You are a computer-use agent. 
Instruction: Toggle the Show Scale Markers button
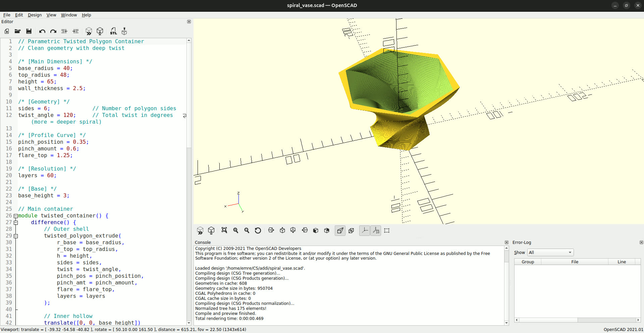coord(376,230)
